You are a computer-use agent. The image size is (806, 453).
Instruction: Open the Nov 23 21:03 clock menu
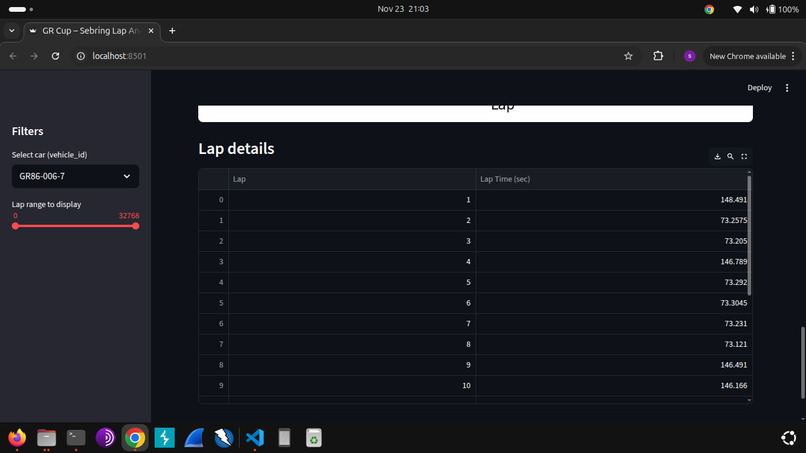(403, 9)
